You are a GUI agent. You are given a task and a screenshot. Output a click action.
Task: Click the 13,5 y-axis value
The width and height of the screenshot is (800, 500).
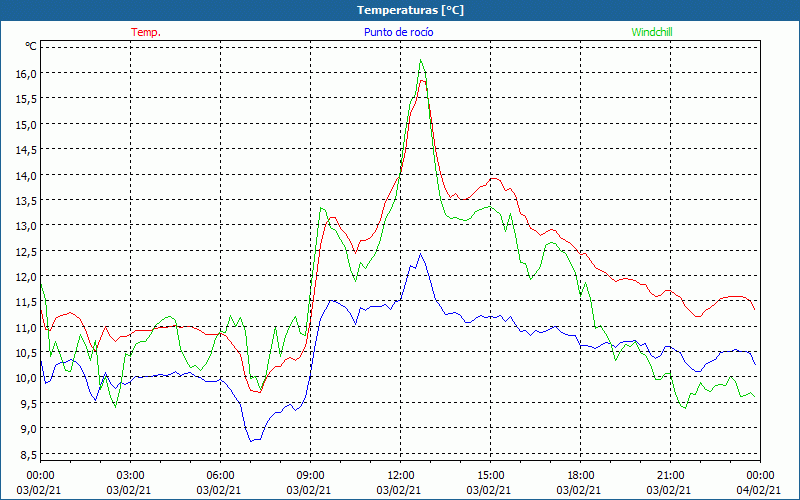pos(26,201)
